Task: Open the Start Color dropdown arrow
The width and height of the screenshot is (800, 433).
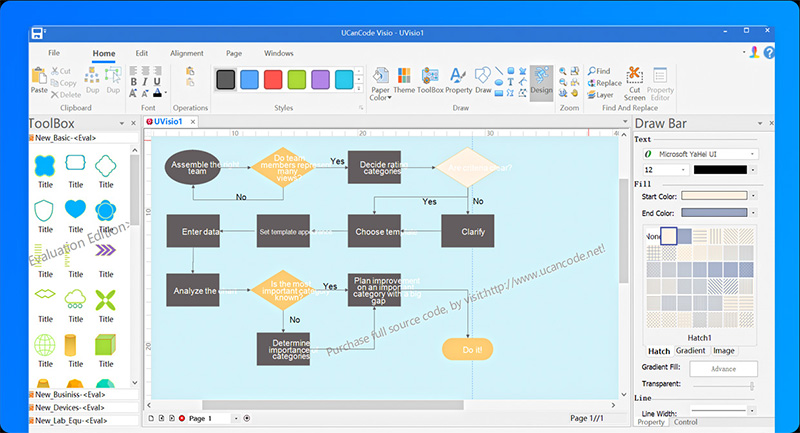Action: point(753,196)
